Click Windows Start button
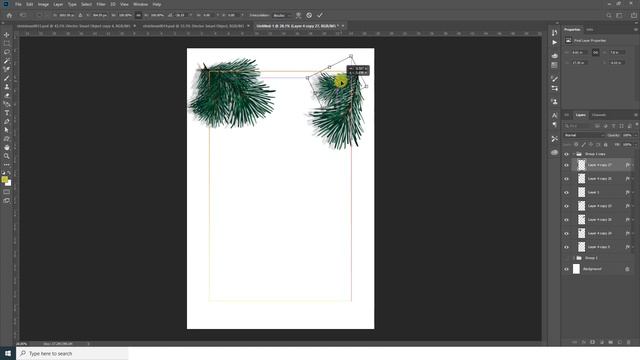 (x=8, y=353)
